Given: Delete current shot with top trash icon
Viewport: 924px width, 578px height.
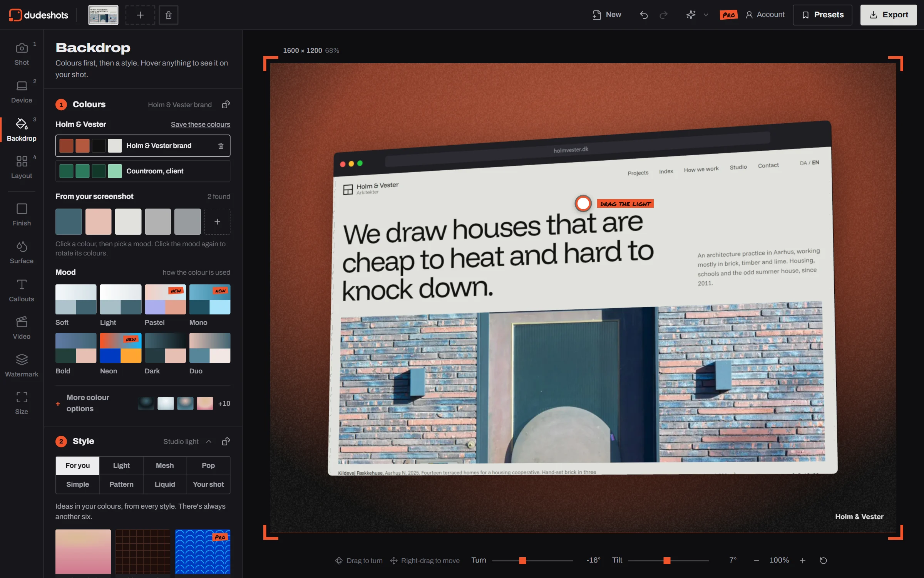Looking at the screenshot, I should click(169, 15).
